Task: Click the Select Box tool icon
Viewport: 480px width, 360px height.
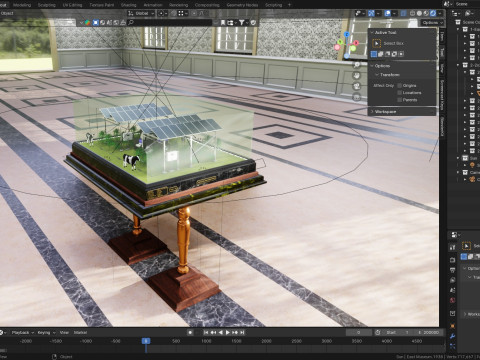Action: click(x=377, y=43)
